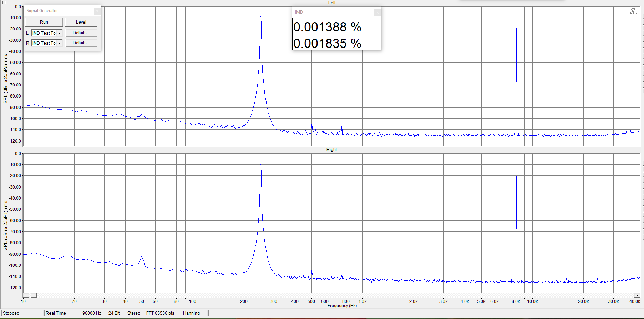This screenshot has height=319, width=644.
Task: Click the S+ logo icon in plot corner
Action: click(634, 11)
